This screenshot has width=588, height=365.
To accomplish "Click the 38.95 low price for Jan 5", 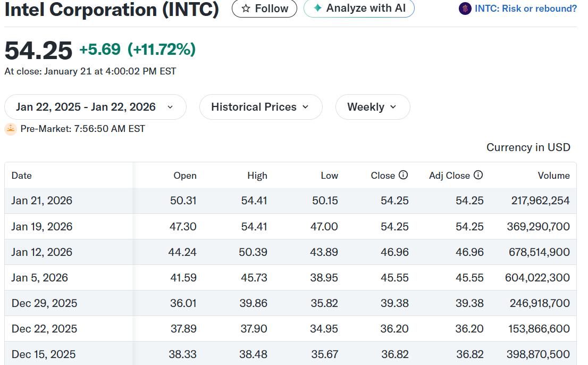I will pyautogui.click(x=324, y=278).
